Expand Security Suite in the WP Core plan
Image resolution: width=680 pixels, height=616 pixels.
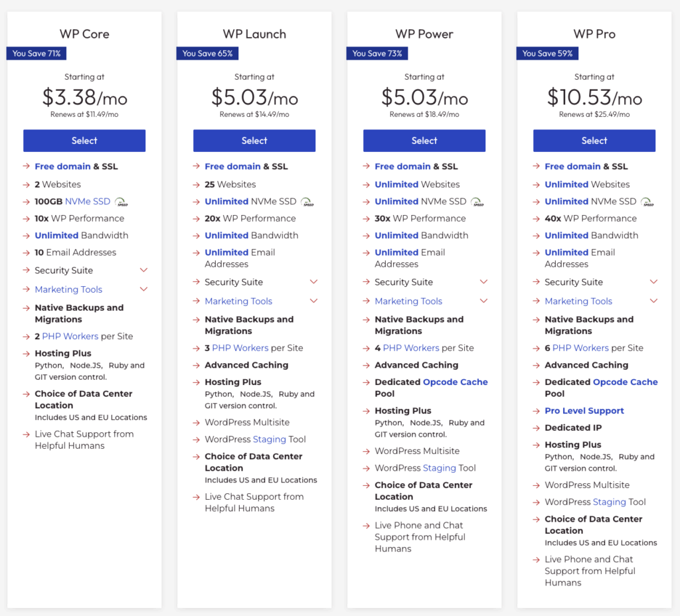coord(143,271)
